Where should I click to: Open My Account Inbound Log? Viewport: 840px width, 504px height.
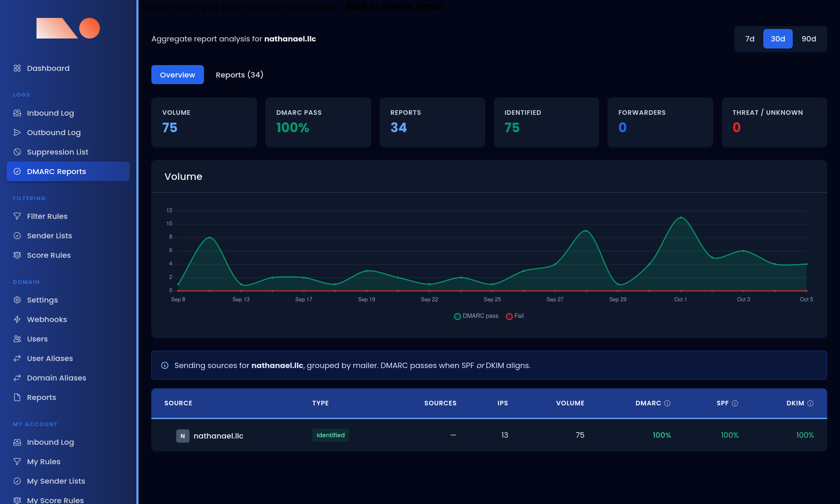click(68, 442)
